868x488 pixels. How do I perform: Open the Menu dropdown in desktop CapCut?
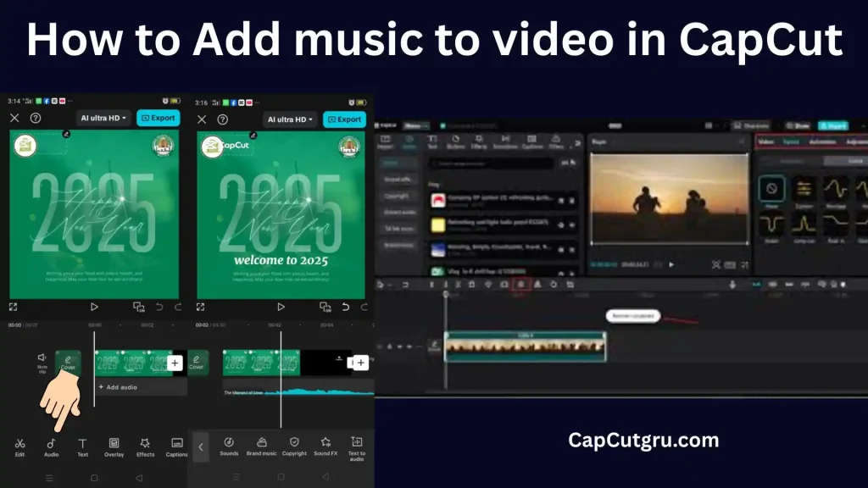(415, 125)
